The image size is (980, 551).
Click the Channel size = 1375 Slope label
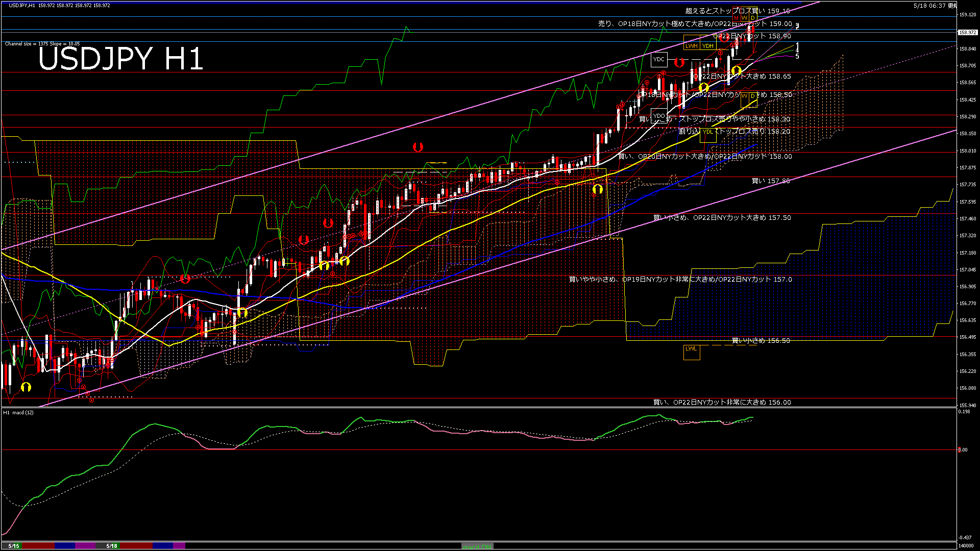(42, 44)
